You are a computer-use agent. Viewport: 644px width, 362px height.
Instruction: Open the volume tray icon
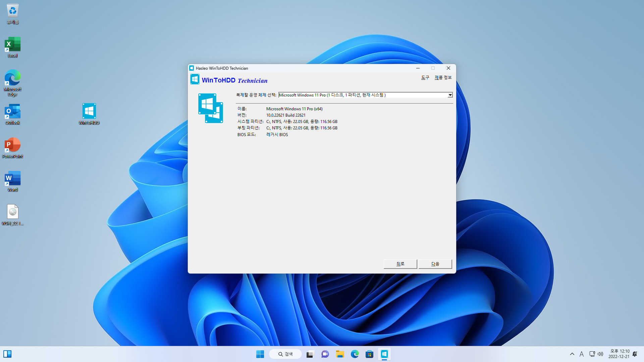click(x=600, y=354)
